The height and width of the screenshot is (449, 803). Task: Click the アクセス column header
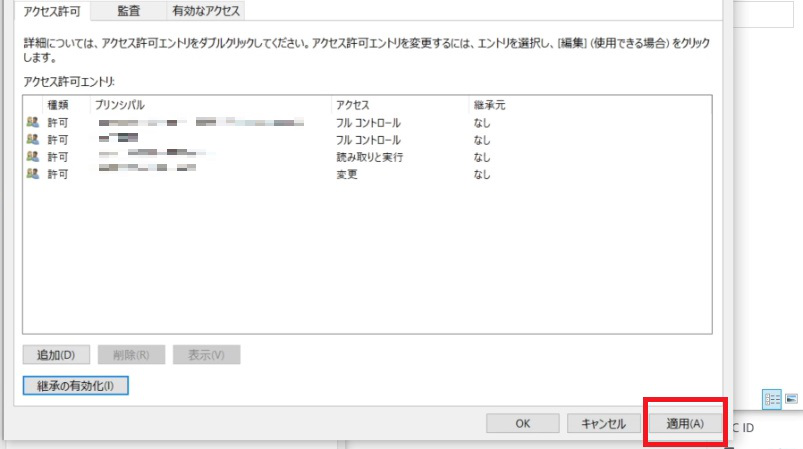point(400,104)
